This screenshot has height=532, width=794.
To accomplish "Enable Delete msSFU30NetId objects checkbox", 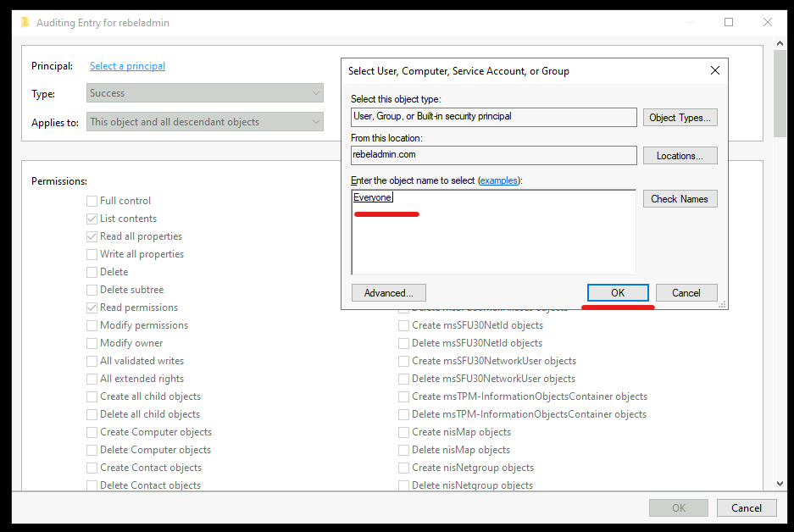I will point(404,343).
